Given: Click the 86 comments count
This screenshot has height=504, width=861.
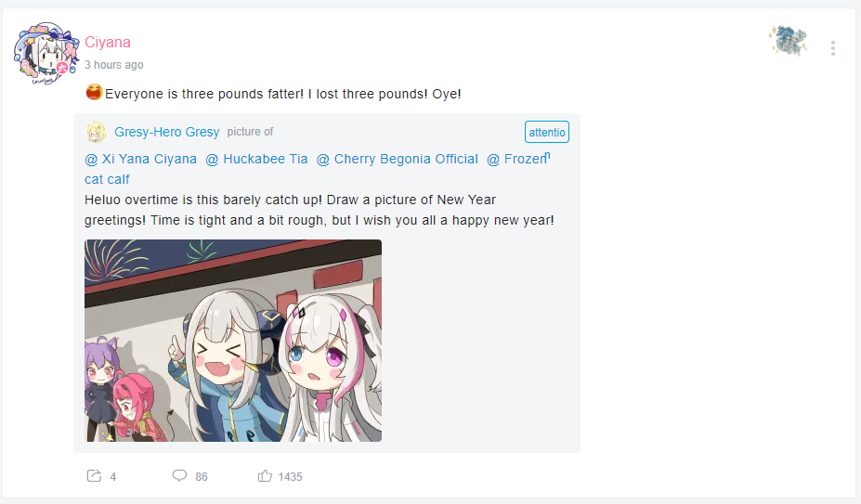Looking at the screenshot, I should (x=202, y=476).
